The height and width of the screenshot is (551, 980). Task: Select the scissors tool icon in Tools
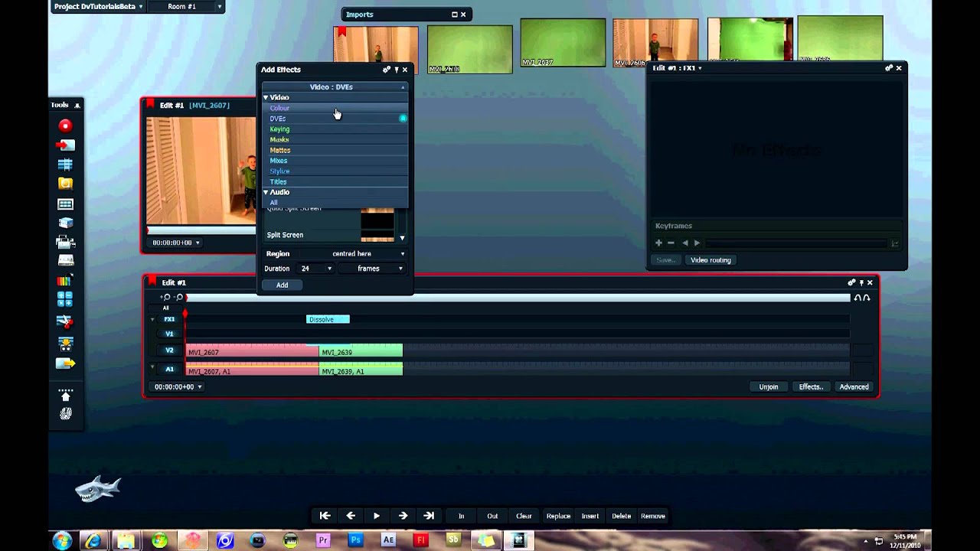[65, 321]
